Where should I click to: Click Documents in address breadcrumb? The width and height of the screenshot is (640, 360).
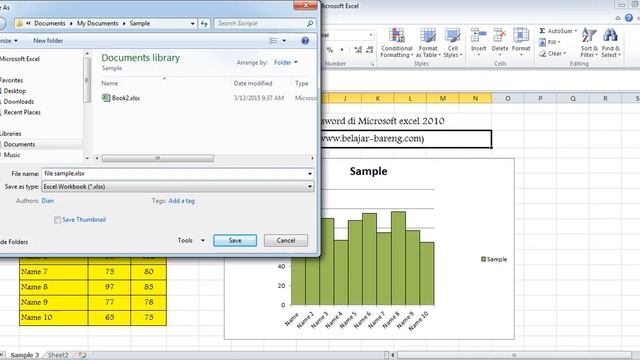click(50, 24)
